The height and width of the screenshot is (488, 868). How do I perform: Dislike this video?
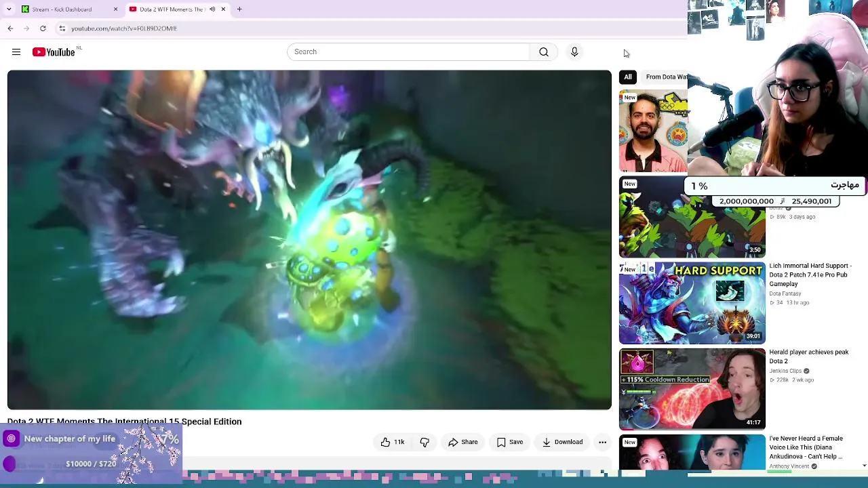[x=425, y=443]
